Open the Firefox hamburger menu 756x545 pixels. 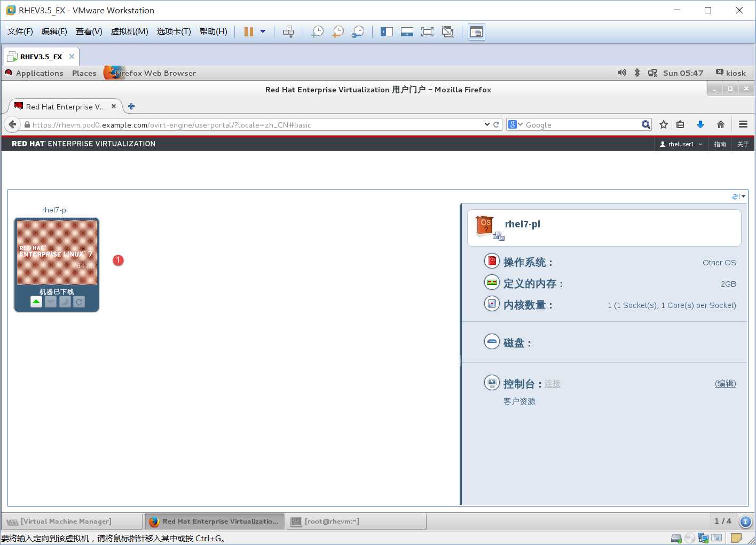(743, 124)
